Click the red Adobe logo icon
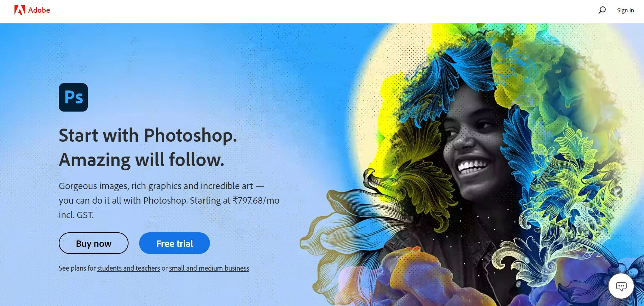 tap(20, 10)
